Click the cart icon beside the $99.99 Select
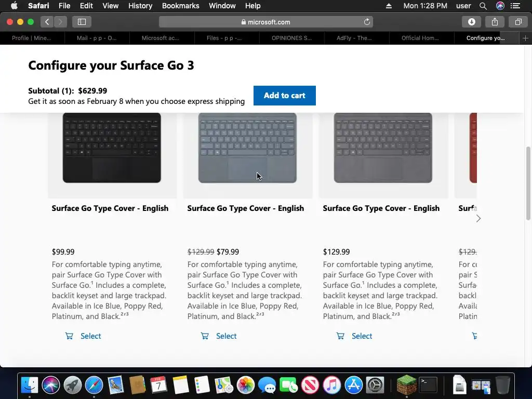 (69, 336)
